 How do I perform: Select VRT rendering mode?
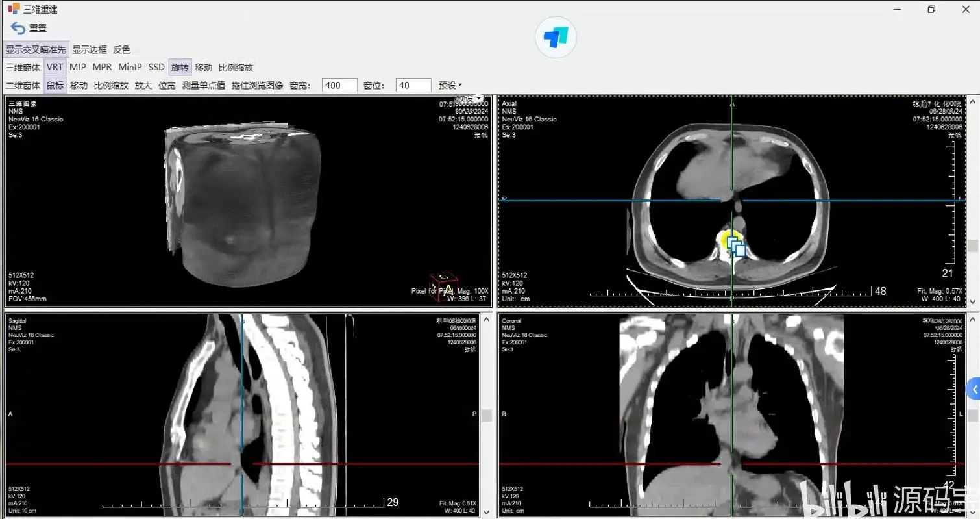click(55, 67)
